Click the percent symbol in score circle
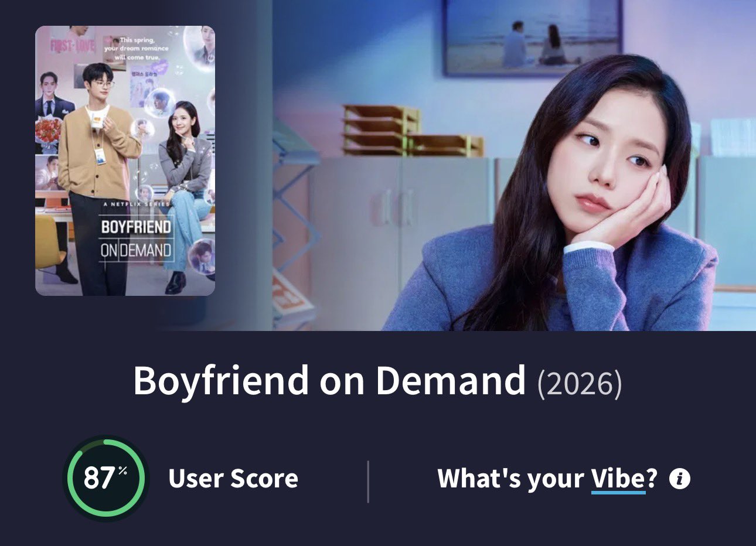This screenshot has width=756, height=546. pyautogui.click(x=122, y=470)
